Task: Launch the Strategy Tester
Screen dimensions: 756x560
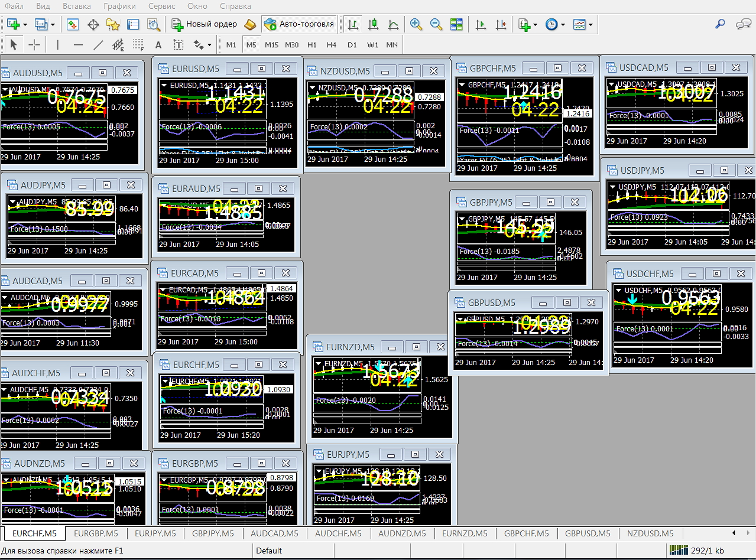Action: point(154,24)
